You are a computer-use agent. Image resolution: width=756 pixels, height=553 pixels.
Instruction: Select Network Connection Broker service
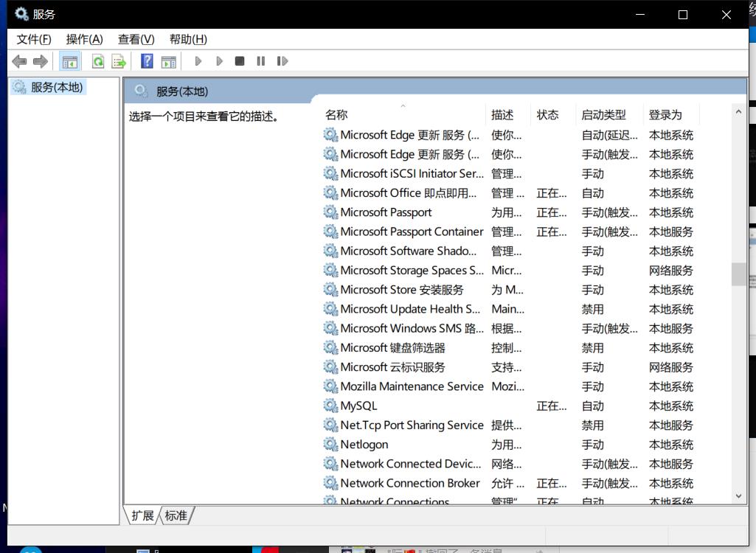point(509,483)
